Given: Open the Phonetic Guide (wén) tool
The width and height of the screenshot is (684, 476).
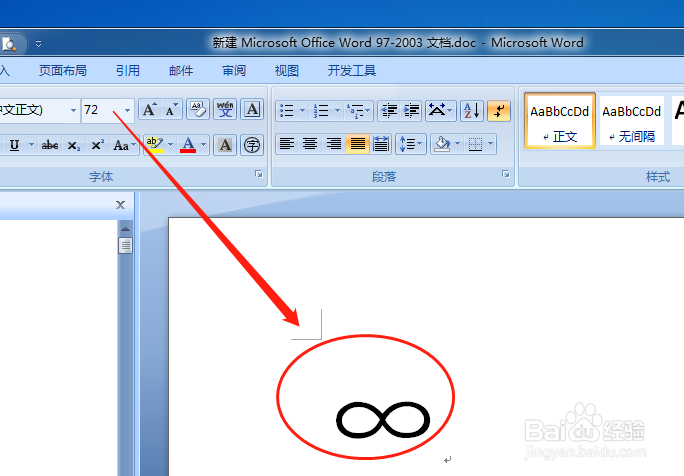Looking at the screenshot, I should coord(225,110).
